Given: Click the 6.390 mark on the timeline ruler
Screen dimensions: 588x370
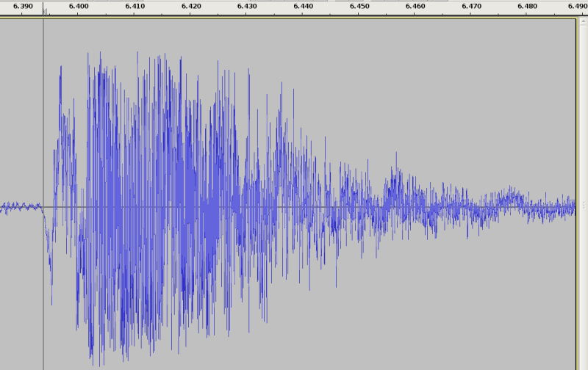Looking at the screenshot, I should tap(23, 6).
